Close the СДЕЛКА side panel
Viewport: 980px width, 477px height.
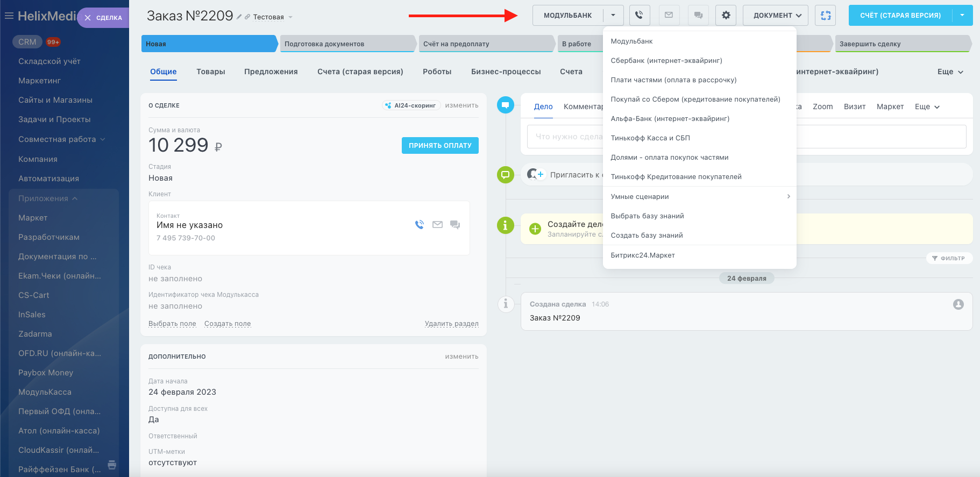coord(88,18)
